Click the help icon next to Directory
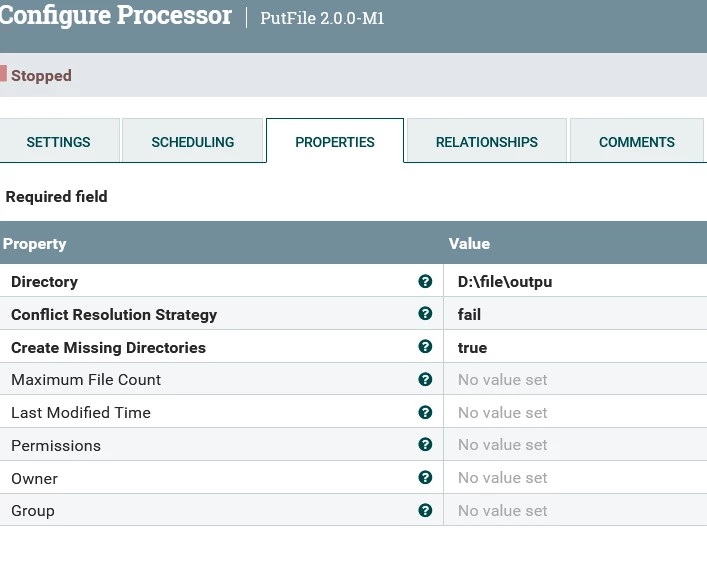707x570 pixels. (x=425, y=281)
